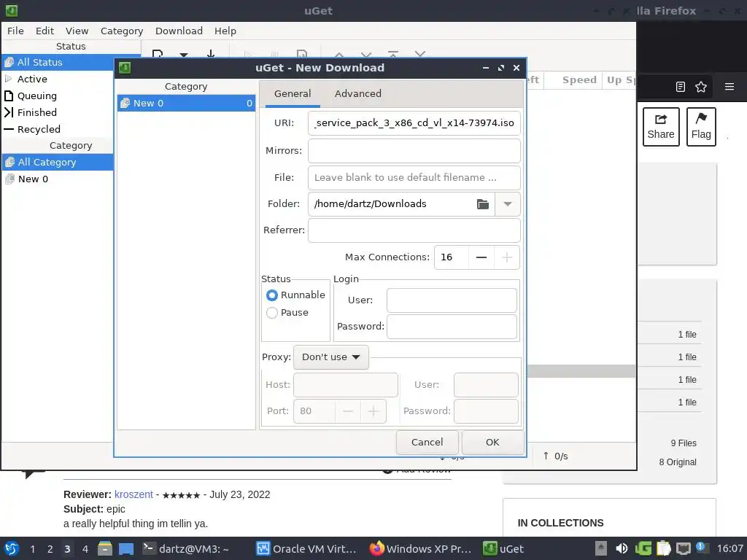Image resolution: width=747 pixels, height=560 pixels.
Task: Bookmark page with Firefox star icon
Action: [x=701, y=87]
